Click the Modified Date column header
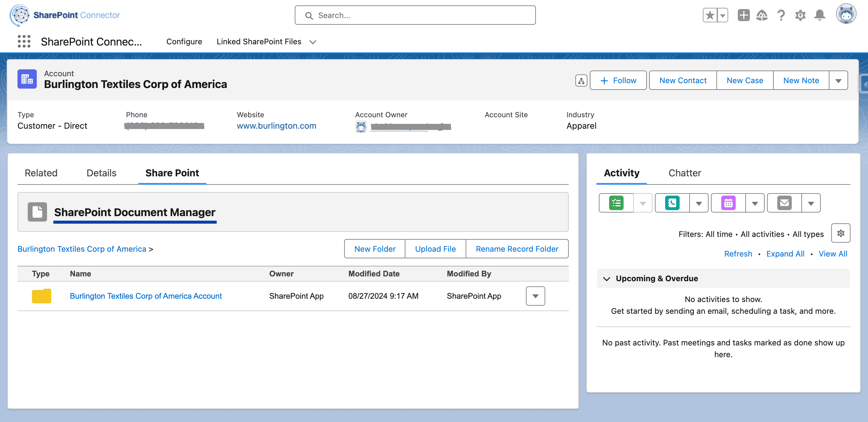Viewport: 868px width, 422px height. click(374, 274)
